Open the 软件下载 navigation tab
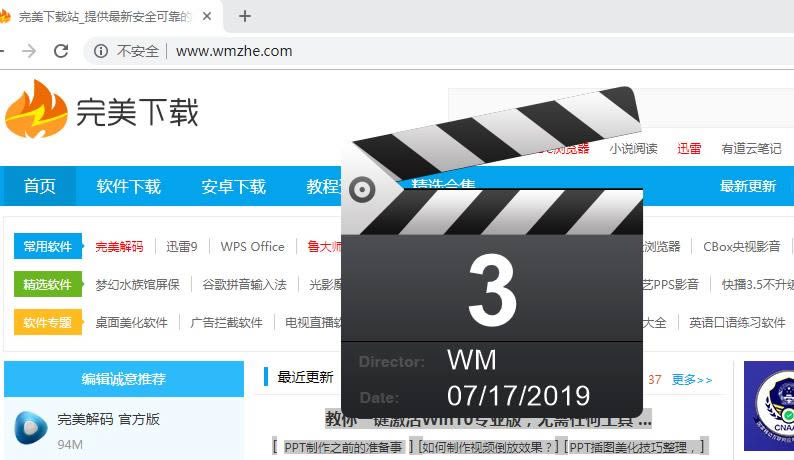Image resolution: width=794 pixels, height=460 pixels. (129, 186)
